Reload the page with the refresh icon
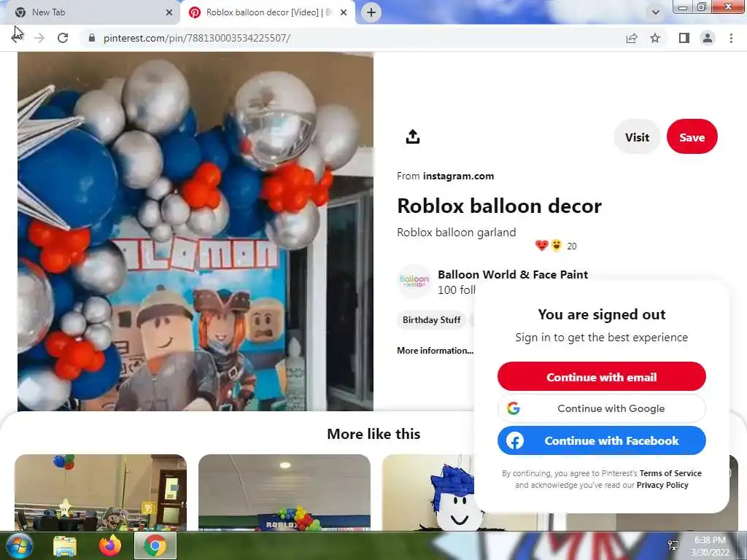The height and width of the screenshot is (560, 747). click(63, 38)
